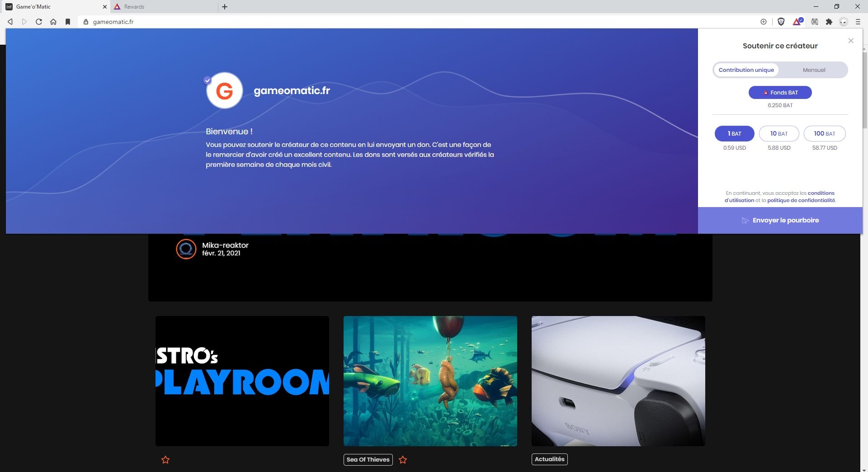Click the gameomatic.fr creator name

click(x=292, y=90)
